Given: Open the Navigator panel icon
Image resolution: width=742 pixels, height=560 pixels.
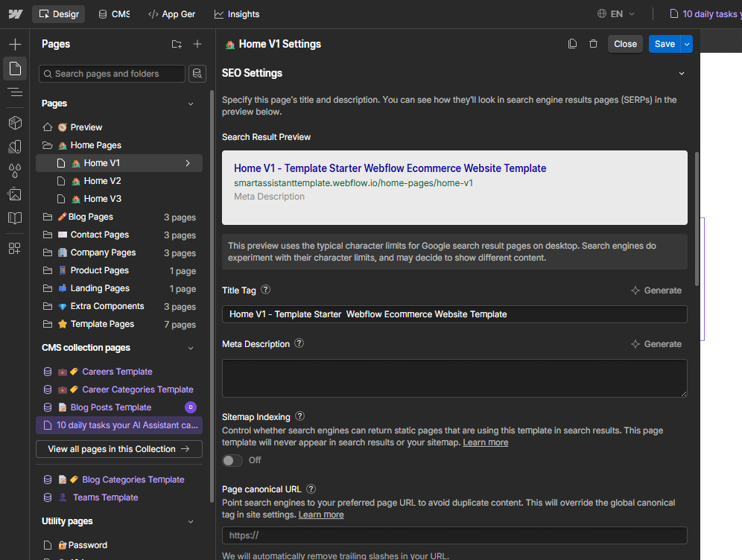Looking at the screenshot, I should [x=15, y=92].
